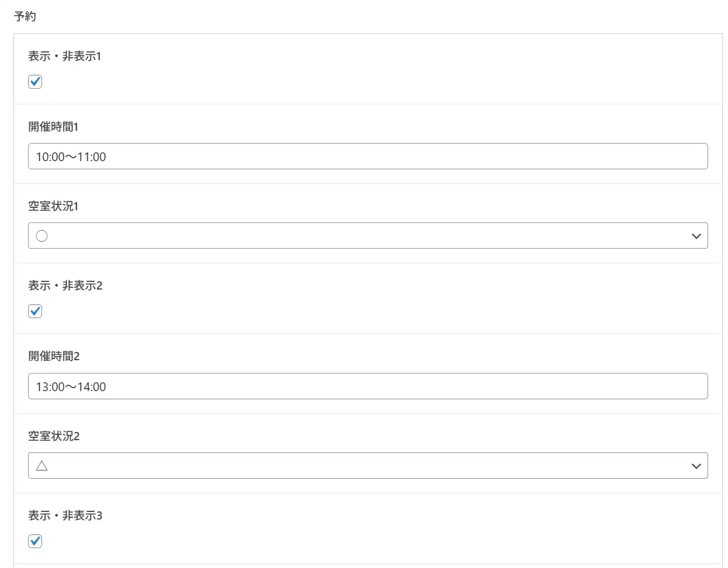Click the △ symbol in 空室状況2
The image size is (728, 568).
tap(42, 466)
